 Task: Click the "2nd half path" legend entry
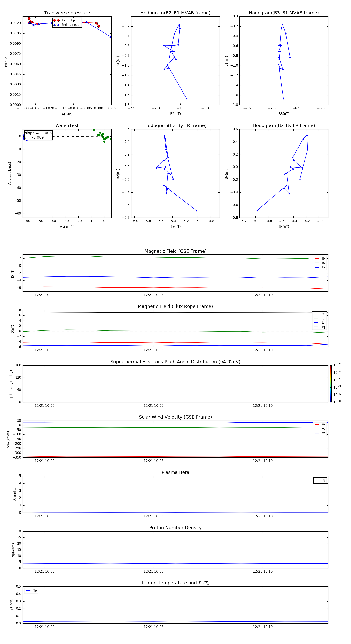[67, 25]
